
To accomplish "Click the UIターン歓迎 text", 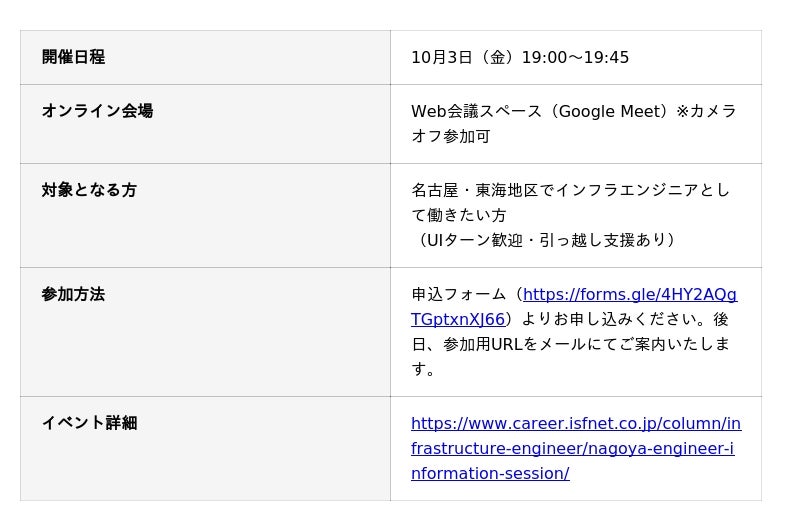I will coord(472,240).
